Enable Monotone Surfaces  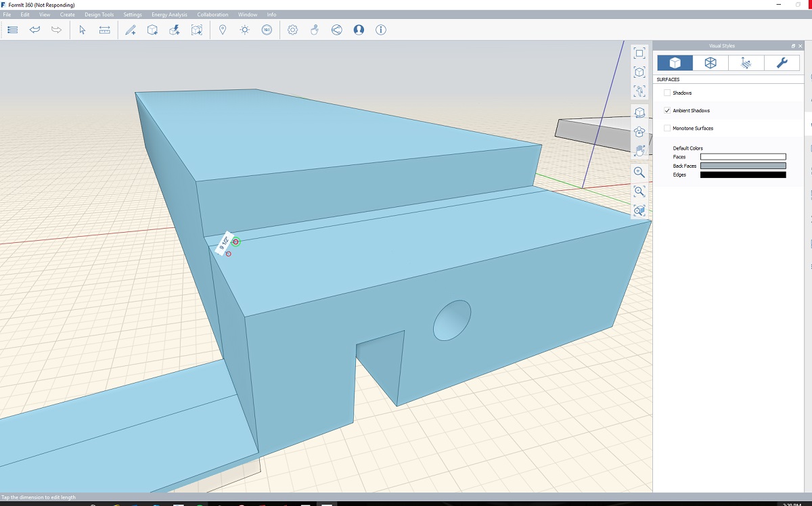tap(667, 128)
